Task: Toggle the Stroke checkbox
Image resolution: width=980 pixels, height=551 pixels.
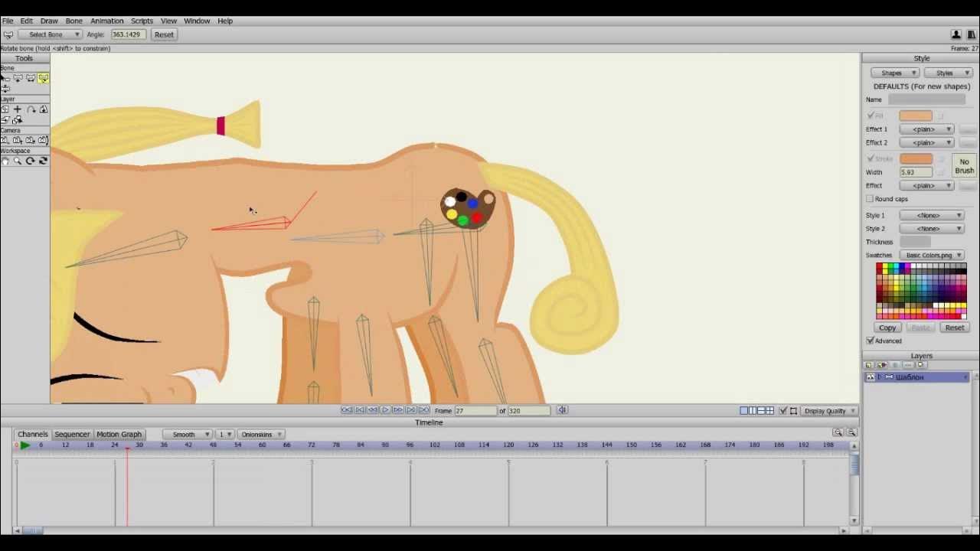Action: pos(871,158)
